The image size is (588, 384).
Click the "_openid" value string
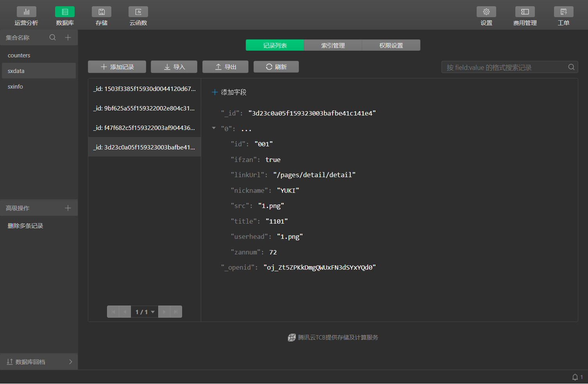coord(320,267)
